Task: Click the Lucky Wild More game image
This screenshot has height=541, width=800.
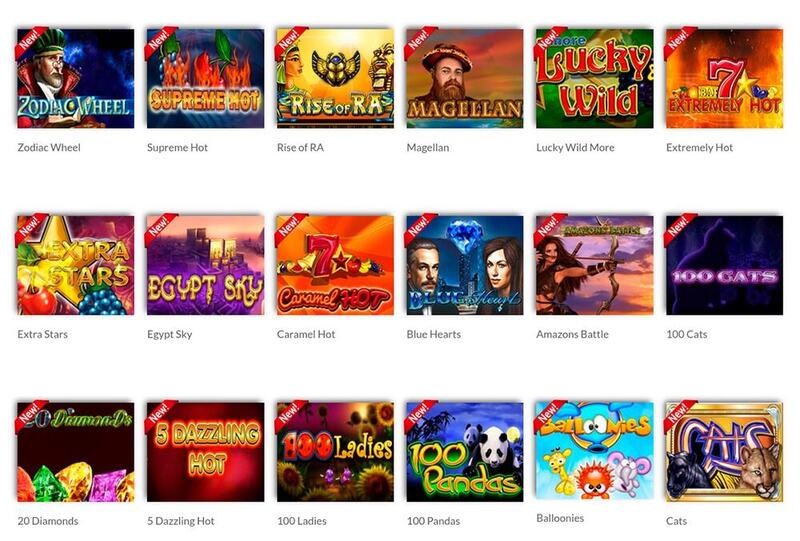Action: point(594,78)
